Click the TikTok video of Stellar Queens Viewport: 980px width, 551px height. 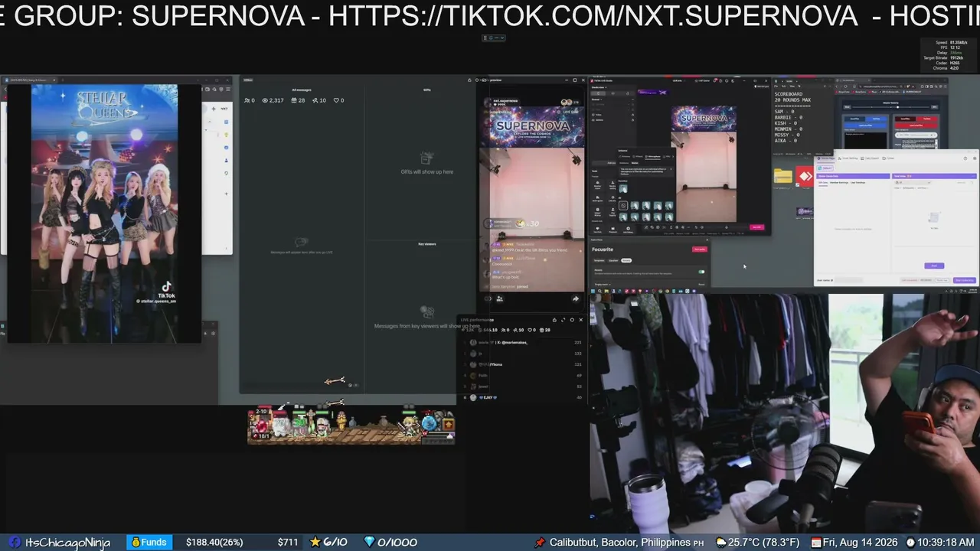[x=104, y=213]
